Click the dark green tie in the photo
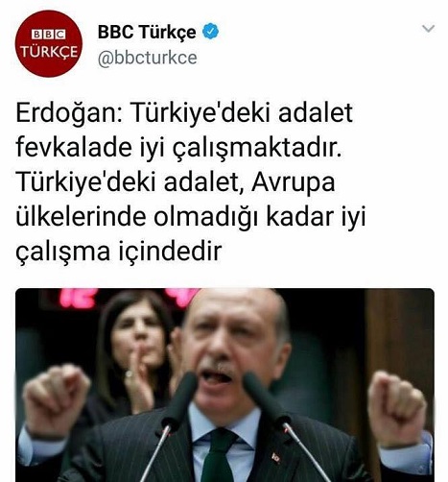The height and width of the screenshot is (482, 448). coord(219,456)
